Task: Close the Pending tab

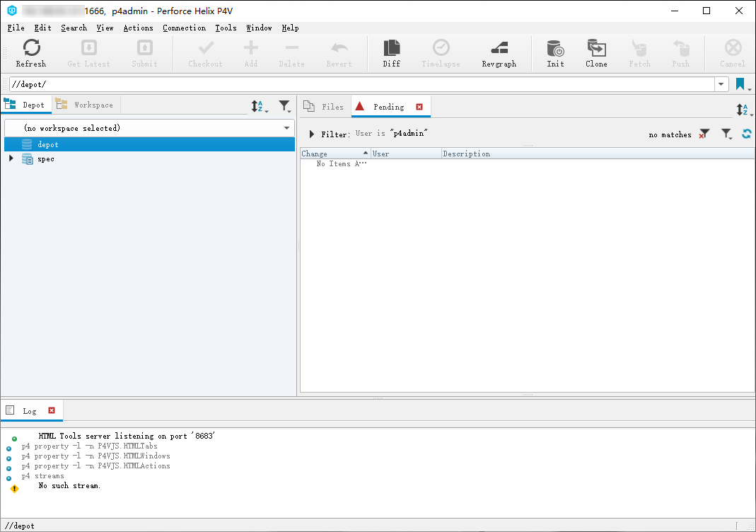Action: (419, 107)
